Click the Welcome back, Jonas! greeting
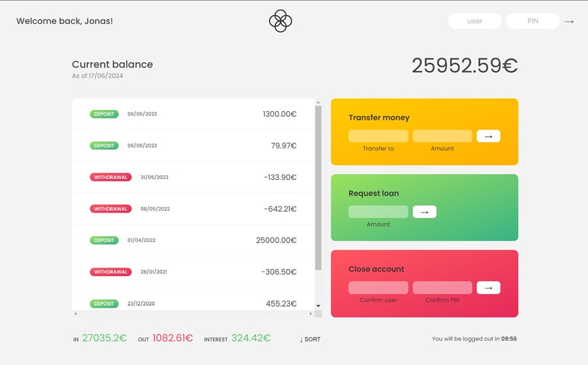 (65, 21)
